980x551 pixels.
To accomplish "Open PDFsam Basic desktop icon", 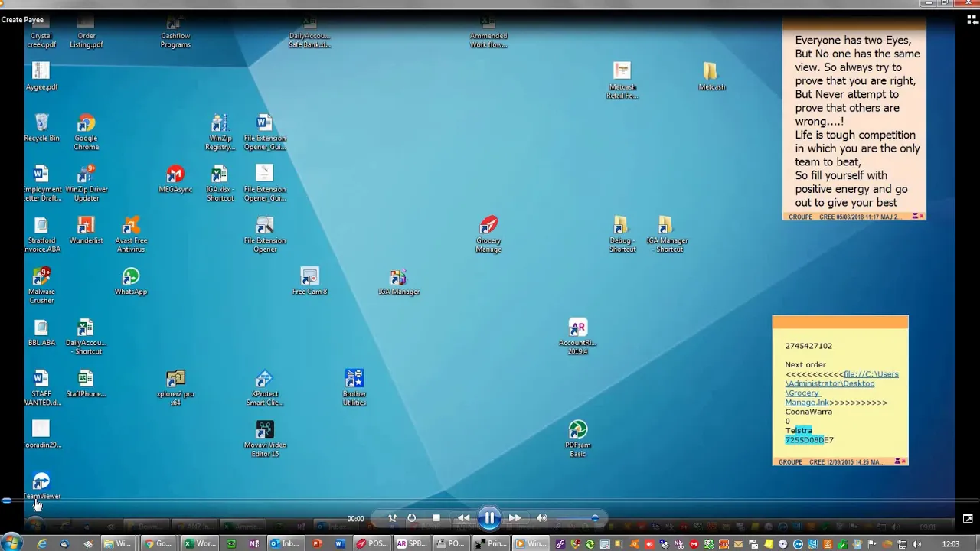I will tap(577, 439).
